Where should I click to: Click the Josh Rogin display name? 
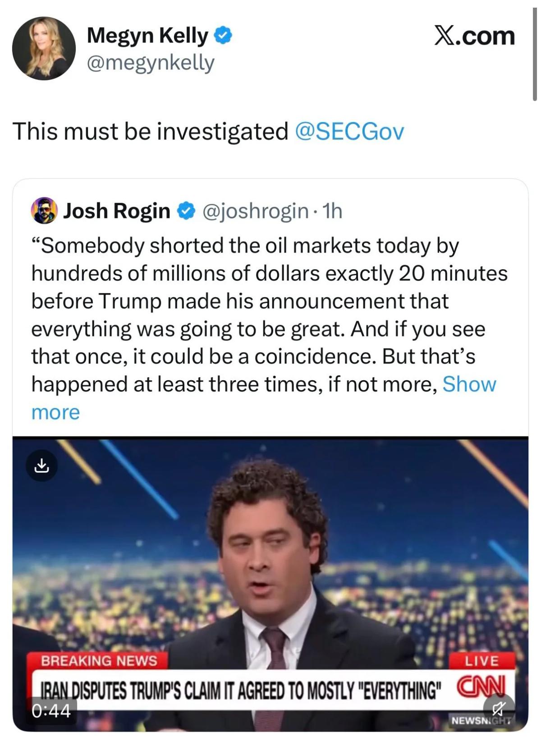pos(117,211)
